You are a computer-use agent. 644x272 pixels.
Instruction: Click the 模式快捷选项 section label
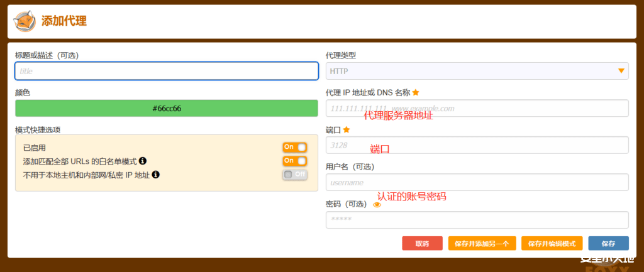pos(38,129)
